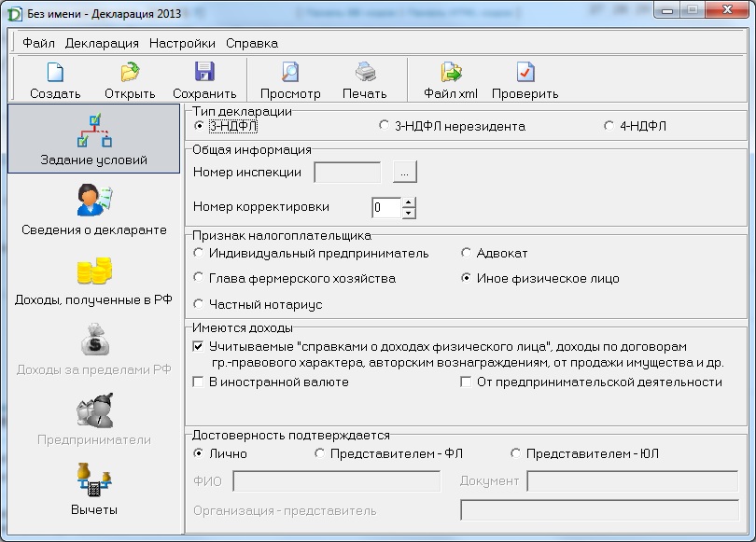Click the ... inspection browse button
Viewport: 756px width, 542px height.
click(403, 172)
